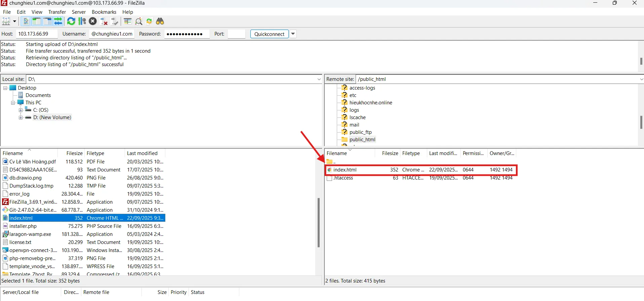
Task: Open the Bookmarks menu
Action: tap(104, 12)
